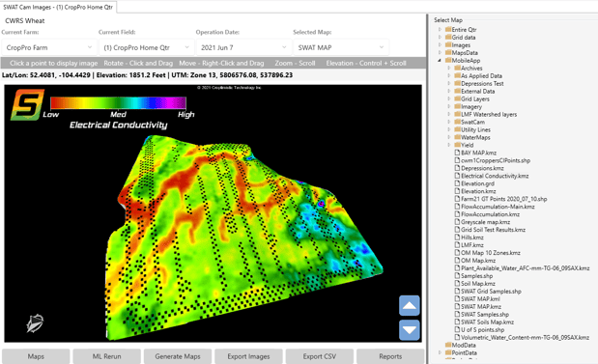Open the Yield folder
The width and height of the screenshot is (598, 364).
pos(467,145)
